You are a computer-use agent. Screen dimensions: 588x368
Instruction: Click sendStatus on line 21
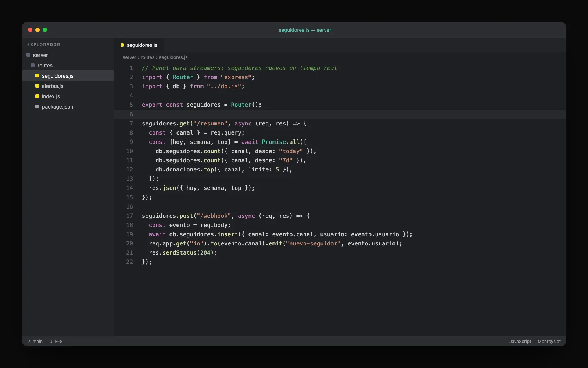point(180,253)
